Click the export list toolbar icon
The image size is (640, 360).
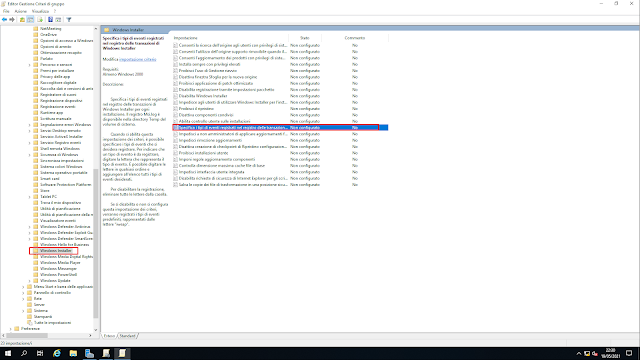point(40,20)
